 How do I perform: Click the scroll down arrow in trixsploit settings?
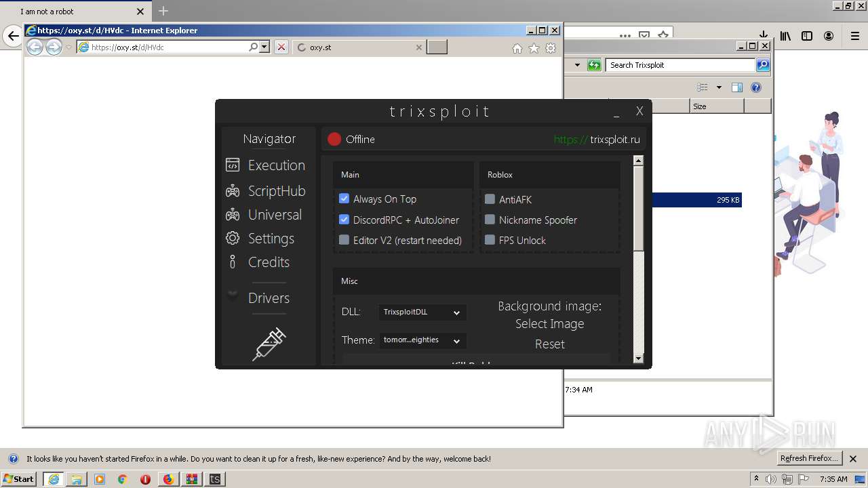(638, 359)
